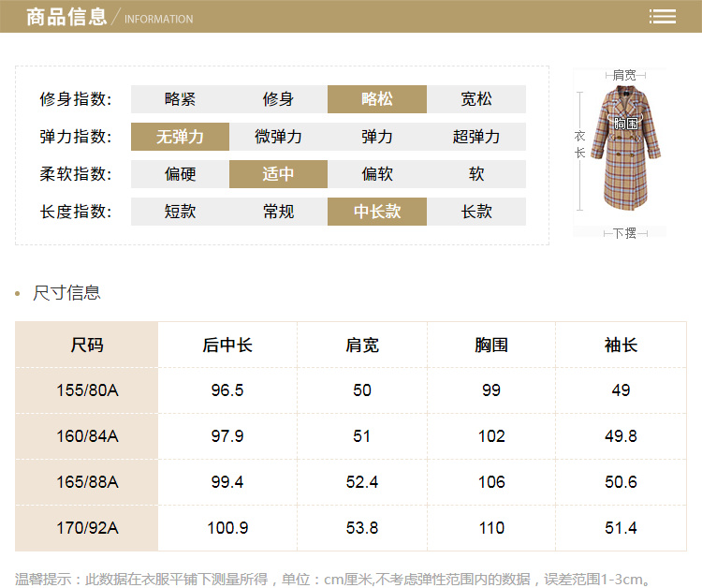This screenshot has height=588, width=702.
Task: Select 超弹力 elasticity option
Action: 476,137
